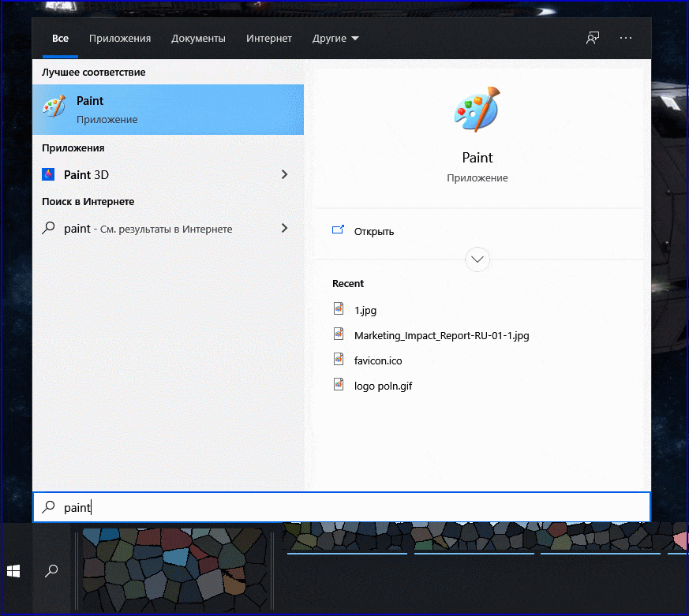Switch to the Все tab

[x=60, y=39]
